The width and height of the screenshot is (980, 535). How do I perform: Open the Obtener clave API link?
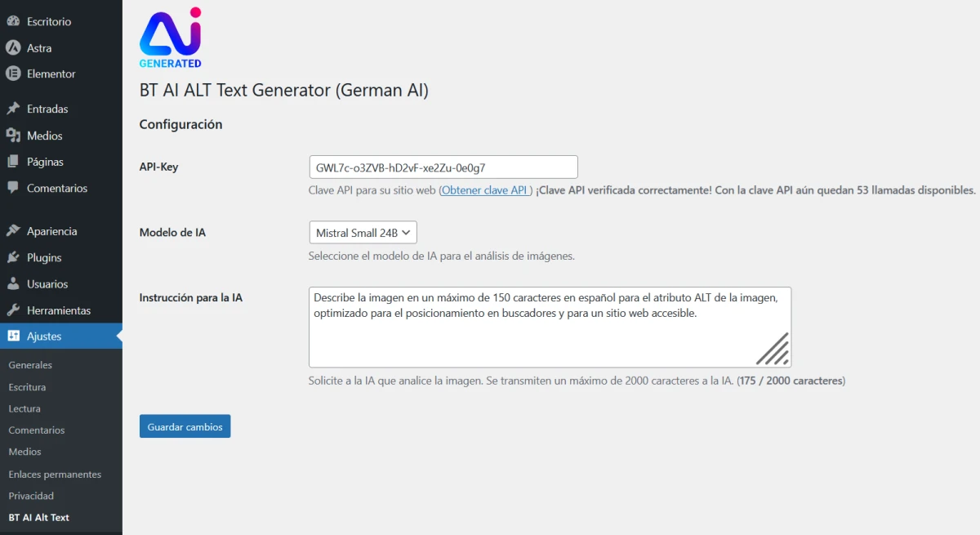[x=485, y=189]
